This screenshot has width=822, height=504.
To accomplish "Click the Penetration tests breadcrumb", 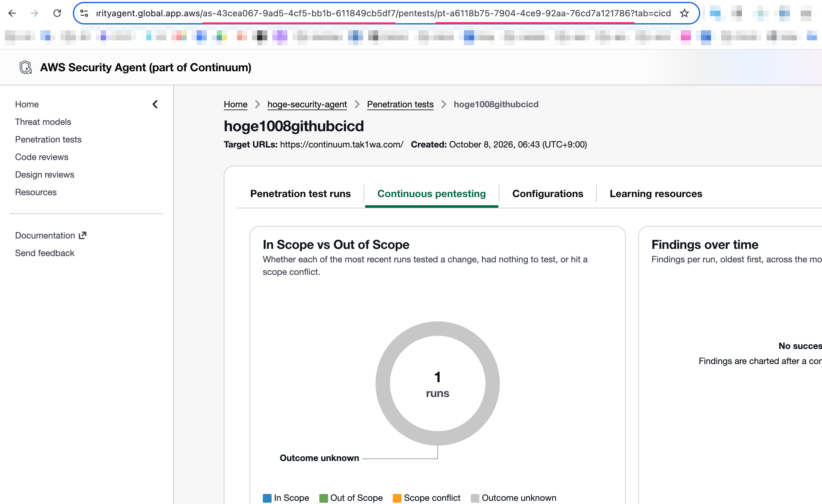I will point(400,104).
